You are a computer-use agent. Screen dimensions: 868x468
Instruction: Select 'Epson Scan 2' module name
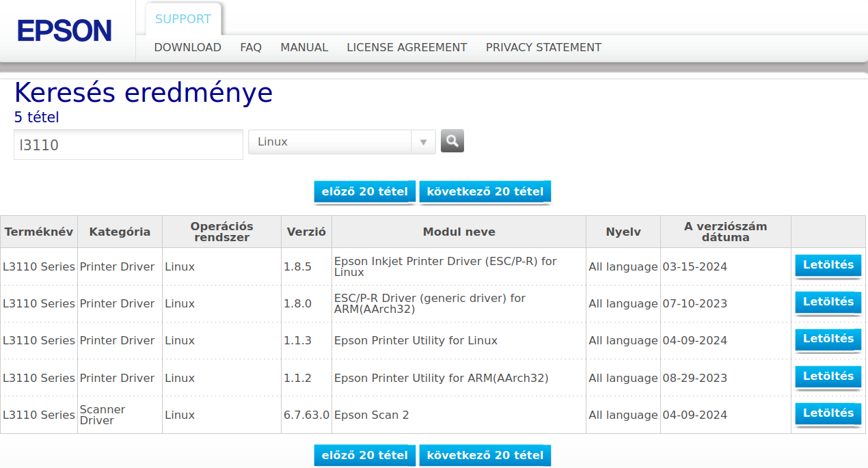tap(371, 415)
